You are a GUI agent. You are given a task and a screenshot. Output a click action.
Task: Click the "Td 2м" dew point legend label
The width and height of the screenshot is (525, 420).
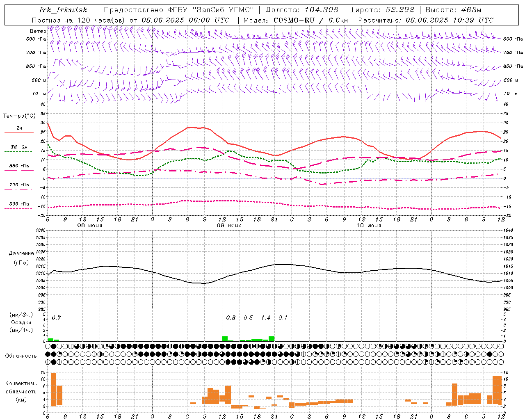[19, 147]
